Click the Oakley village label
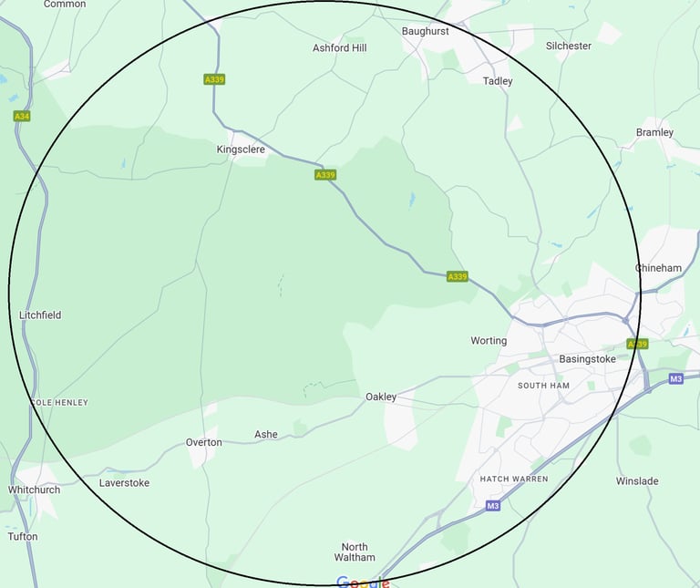Image resolution: width=700 pixels, height=588 pixels. coord(381,397)
